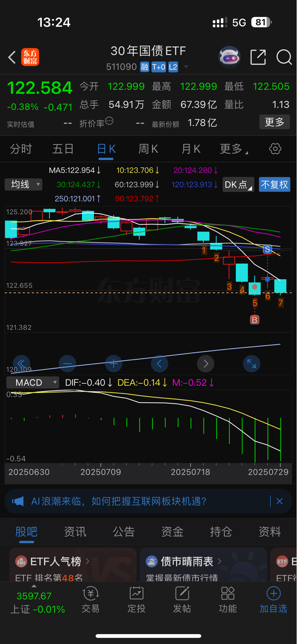Expand 债市晴雨表 chevron
The image size is (297, 644).
click(220, 561)
